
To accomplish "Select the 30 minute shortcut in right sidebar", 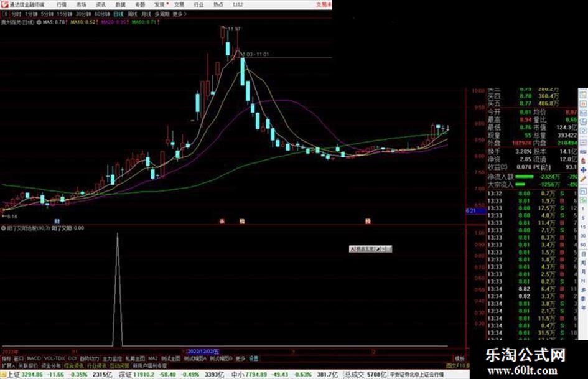I will pos(583,236).
